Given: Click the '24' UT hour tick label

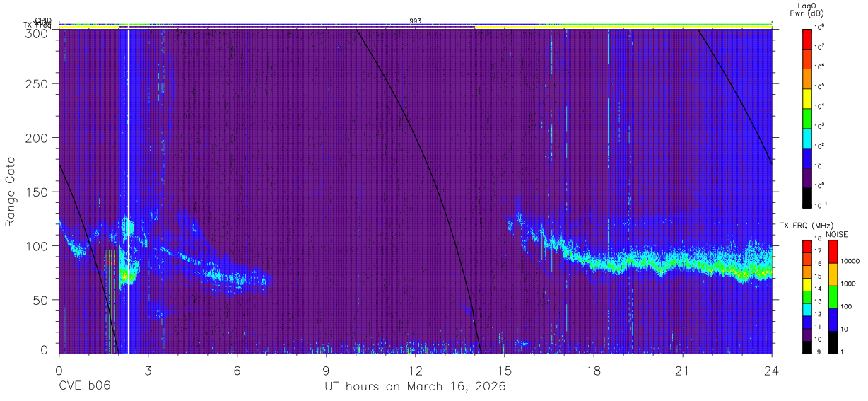Looking at the screenshot, I should [771, 370].
